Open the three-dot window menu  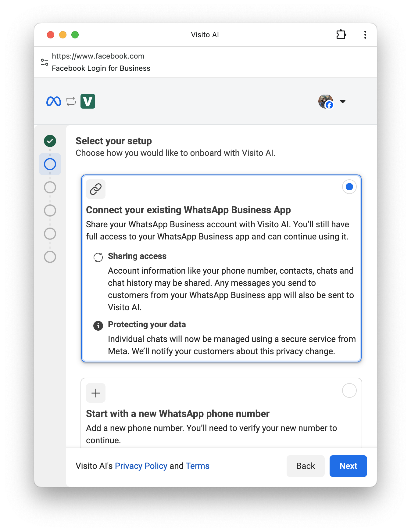click(x=365, y=35)
